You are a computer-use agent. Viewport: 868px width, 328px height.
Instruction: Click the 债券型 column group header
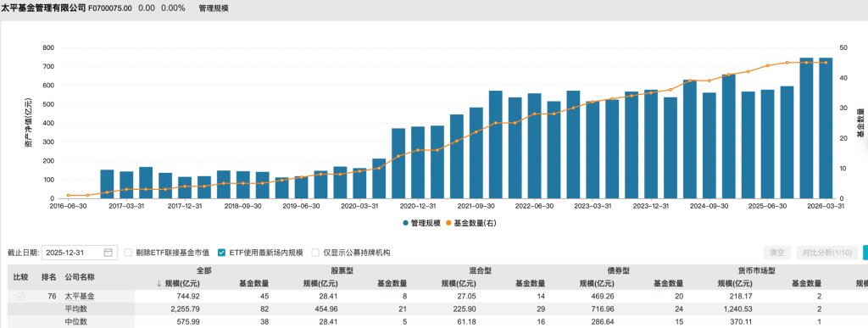(619, 271)
